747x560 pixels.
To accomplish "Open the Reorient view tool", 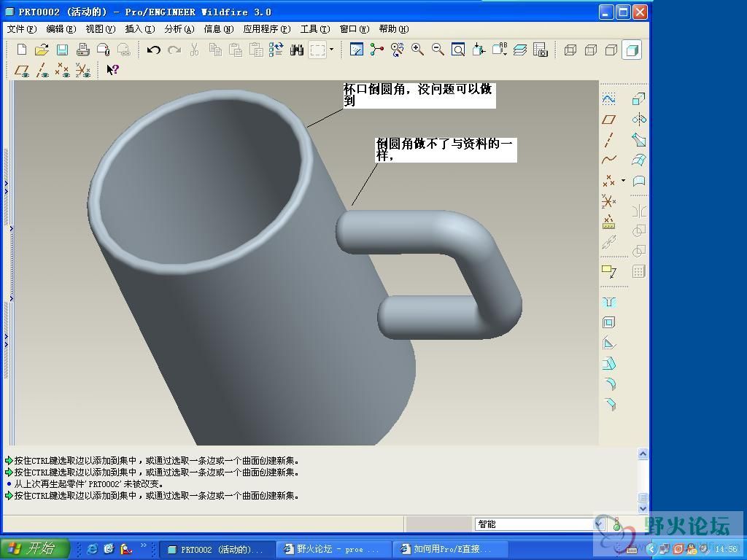I will [x=479, y=50].
